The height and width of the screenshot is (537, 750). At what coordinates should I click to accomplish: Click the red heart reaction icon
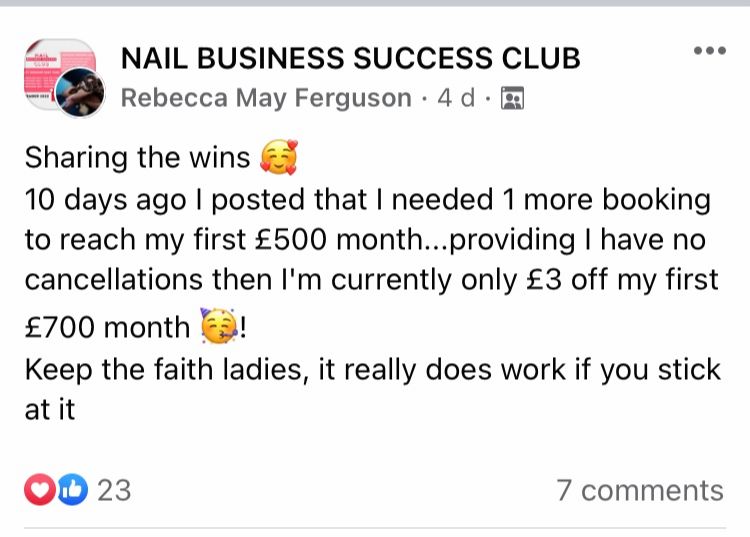(x=38, y=490)
